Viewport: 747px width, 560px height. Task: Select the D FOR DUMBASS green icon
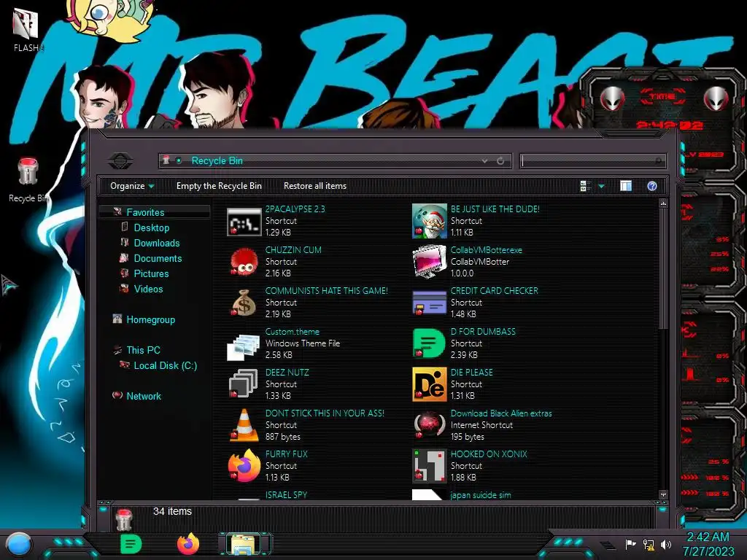[429, 343]
